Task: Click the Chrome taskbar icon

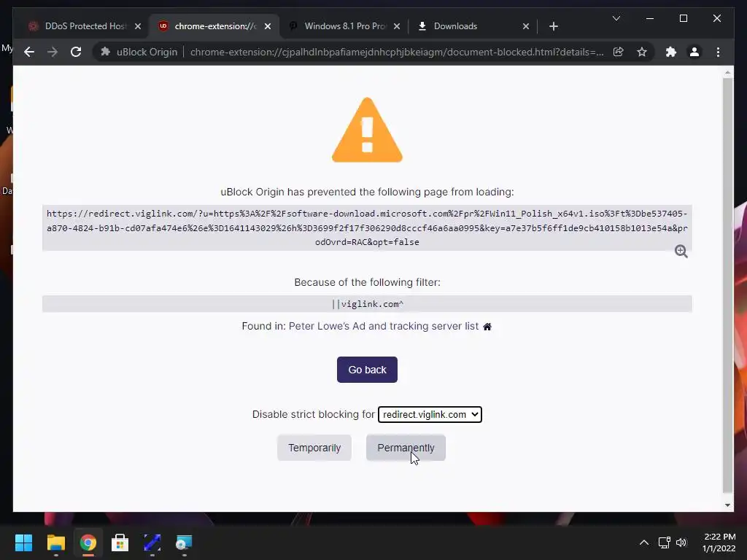Action: [88, 542]
